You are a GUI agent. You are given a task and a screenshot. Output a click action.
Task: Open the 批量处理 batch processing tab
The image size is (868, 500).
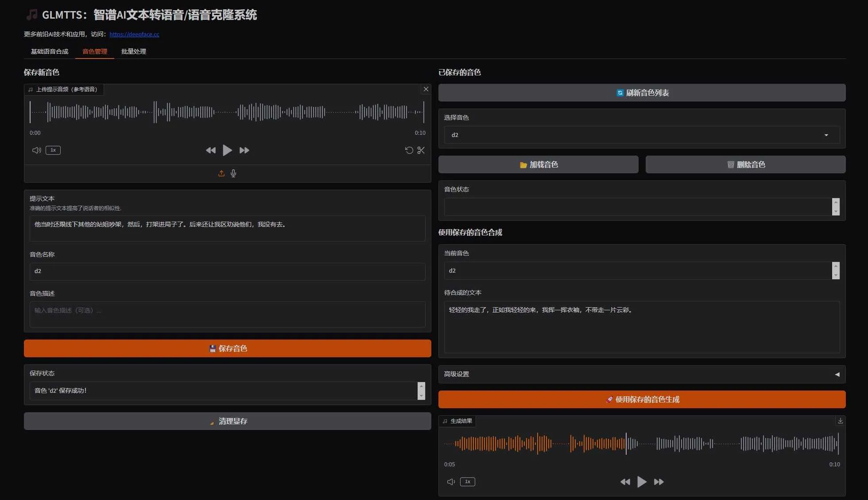133,51
